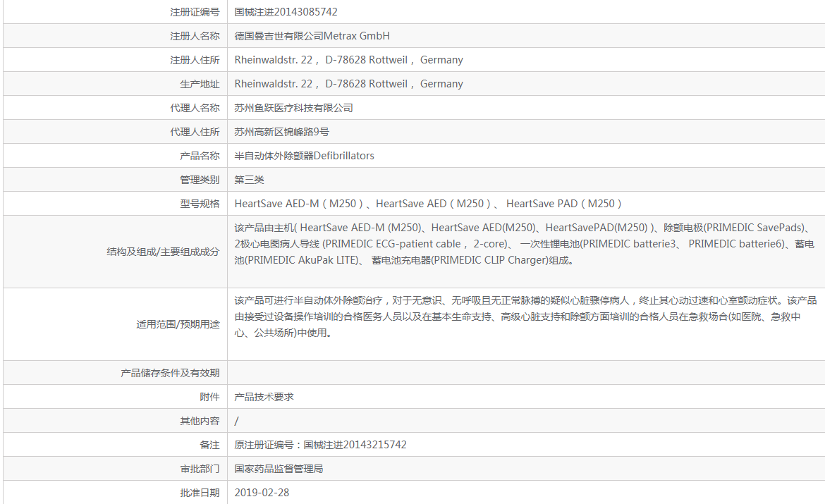
Task: Select the 适用范围/预期用途 label
Action: pos(178,324)
